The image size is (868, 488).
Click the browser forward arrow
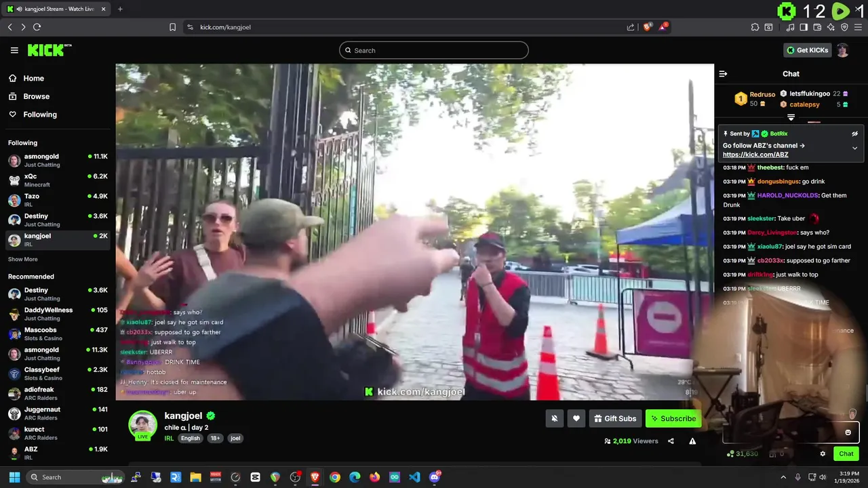(x=23, y=27)
